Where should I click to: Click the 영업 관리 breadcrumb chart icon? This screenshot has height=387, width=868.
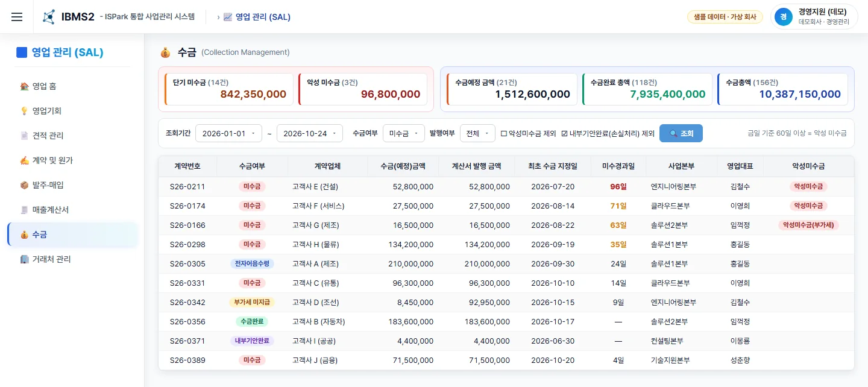coord(228,17)
